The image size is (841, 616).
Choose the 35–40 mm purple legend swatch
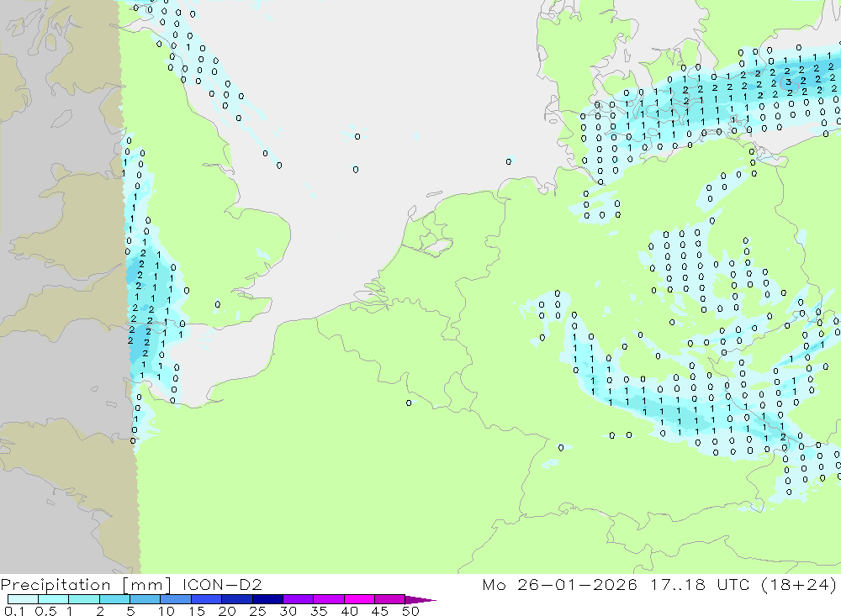pos(328,599)
